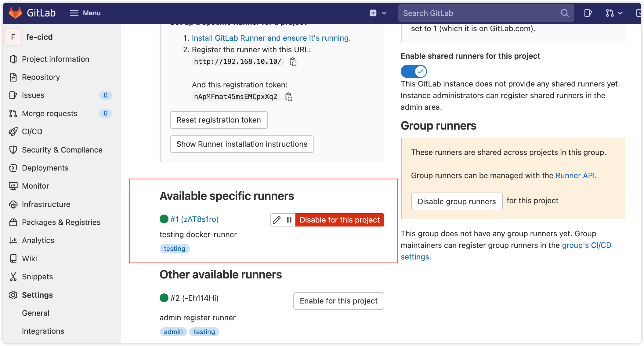Click the admin tag under runner #2
Screen dimensions: 644x346
[x=173, y=332]
